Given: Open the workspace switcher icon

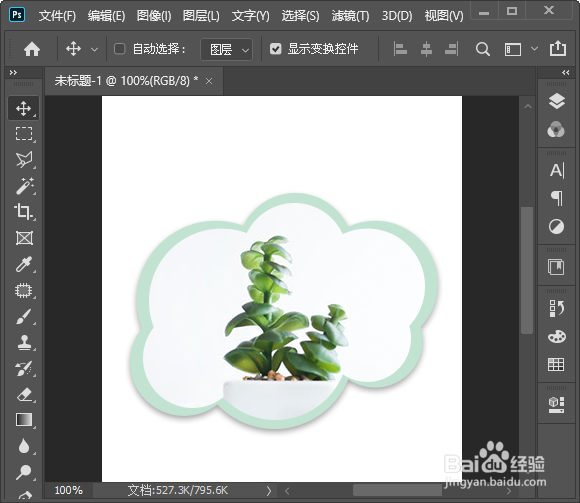Looking at the screenshot, I should point(513,49).
